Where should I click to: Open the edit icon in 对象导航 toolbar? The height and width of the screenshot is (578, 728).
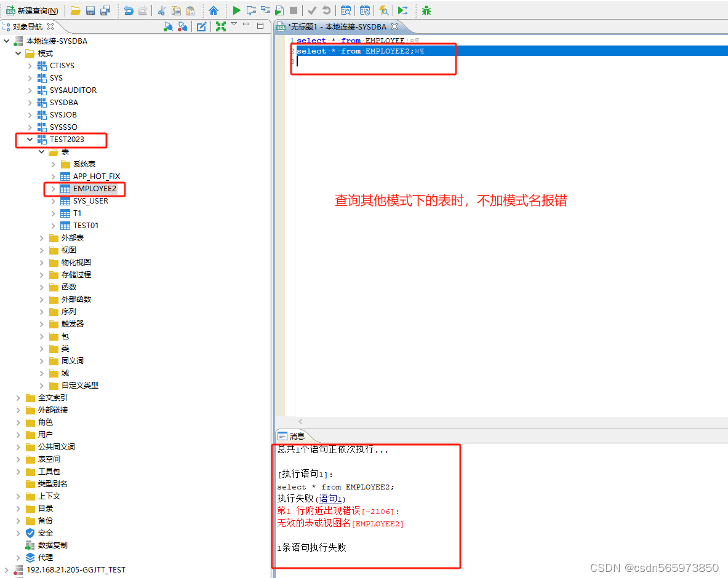click(x=201, y=26)
